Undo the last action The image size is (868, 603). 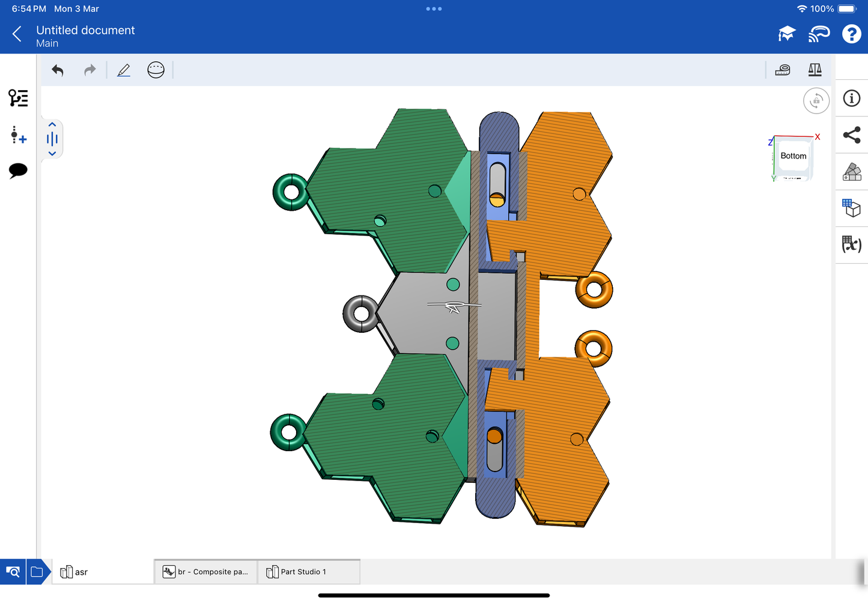(58, 70)
